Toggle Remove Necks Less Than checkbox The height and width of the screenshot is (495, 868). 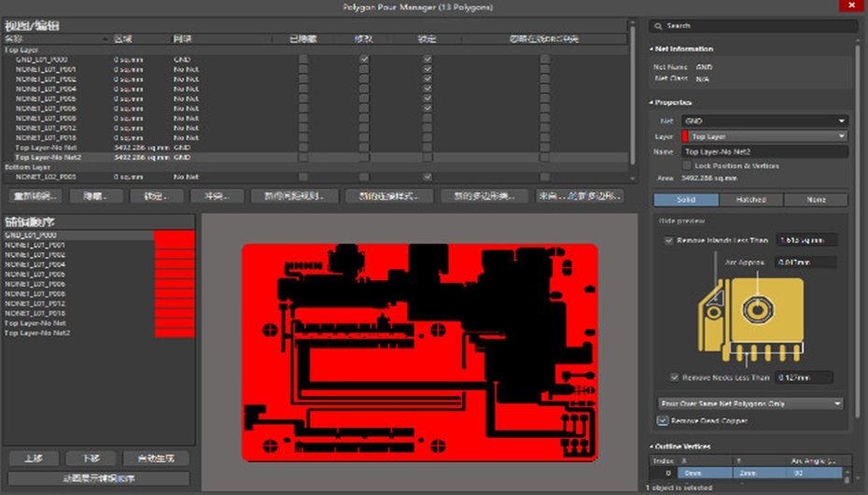(x=674, y=377)
